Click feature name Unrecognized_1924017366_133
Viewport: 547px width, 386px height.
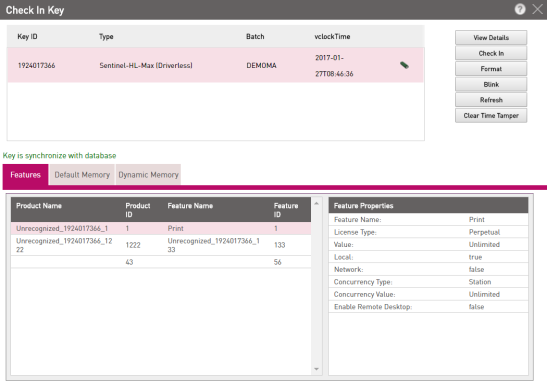click(x=213, y=245)
